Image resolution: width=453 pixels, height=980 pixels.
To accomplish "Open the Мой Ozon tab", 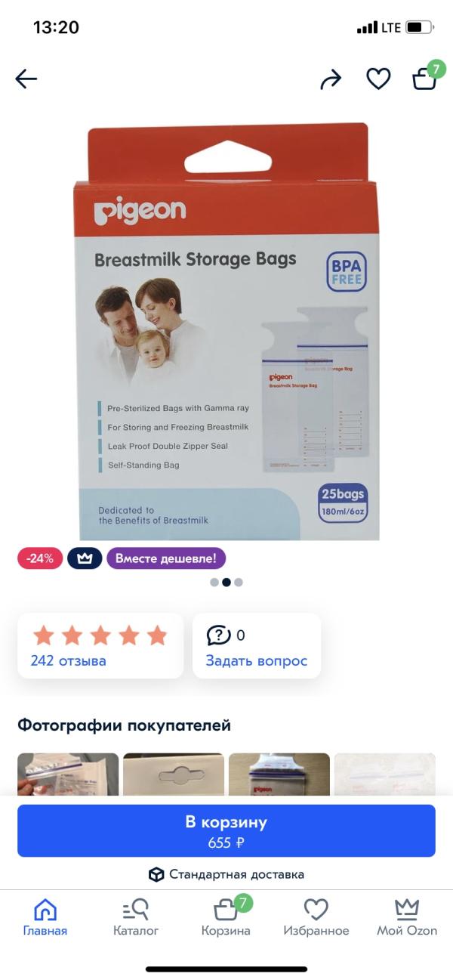I will point(407,917).
